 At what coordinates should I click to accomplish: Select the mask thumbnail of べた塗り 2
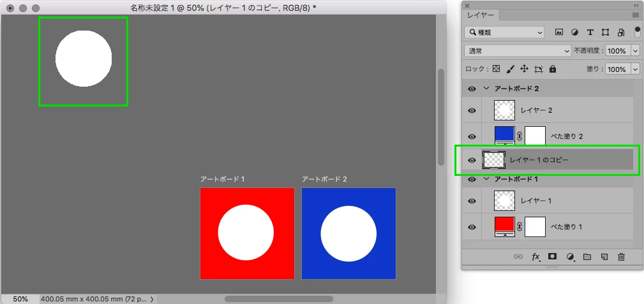coord(535,136)
